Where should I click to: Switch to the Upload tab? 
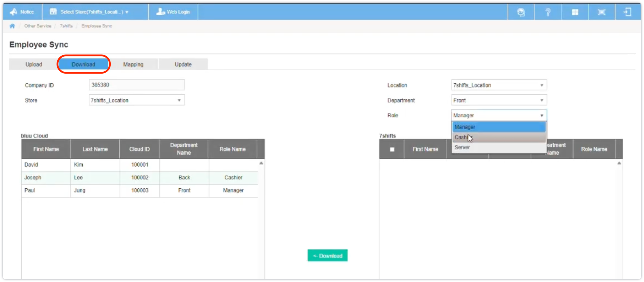tap(34, 64)
